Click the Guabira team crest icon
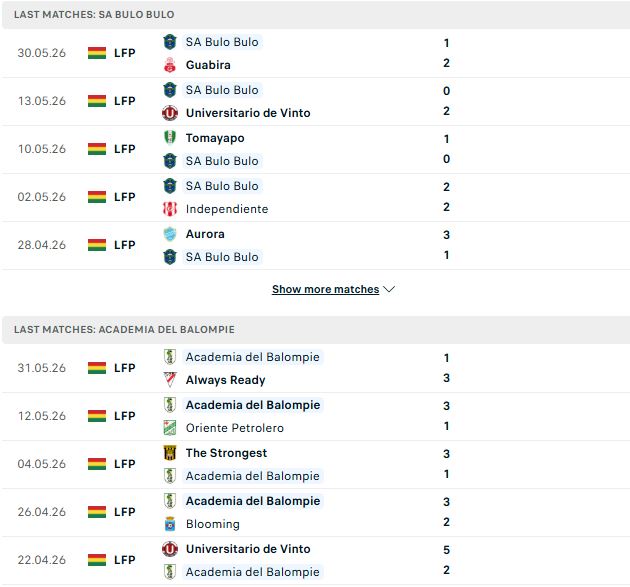The height and width of the screenshot is (587, 630). click(x=170, y=65)
